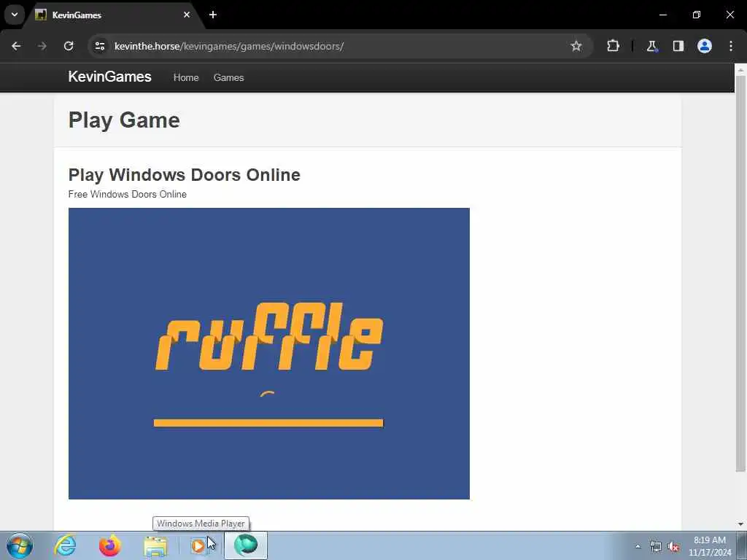Open the Chrome three-dot menu
Viewport: 747px width, 560px height.
point(731,46)
